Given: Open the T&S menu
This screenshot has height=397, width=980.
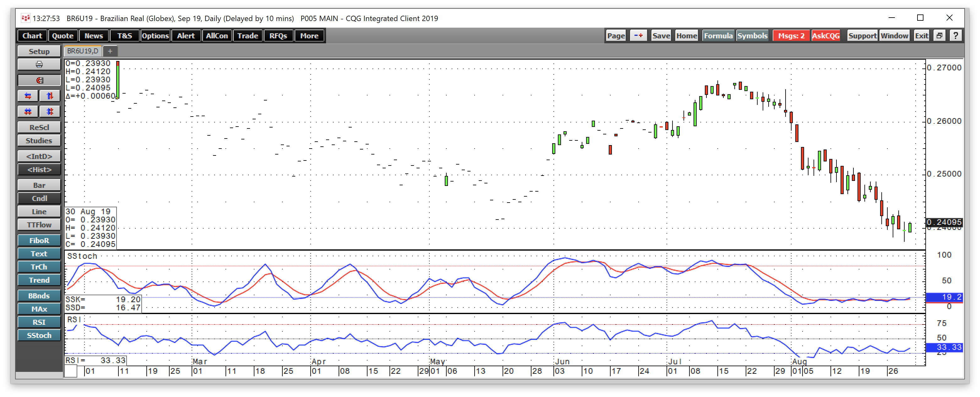Looking at the screenshot, I should (x=124, y=36).
